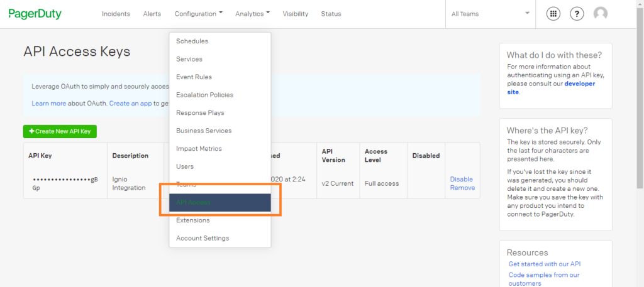
Task: Click the help question mark icon
Action: click(x=577, y=14)
